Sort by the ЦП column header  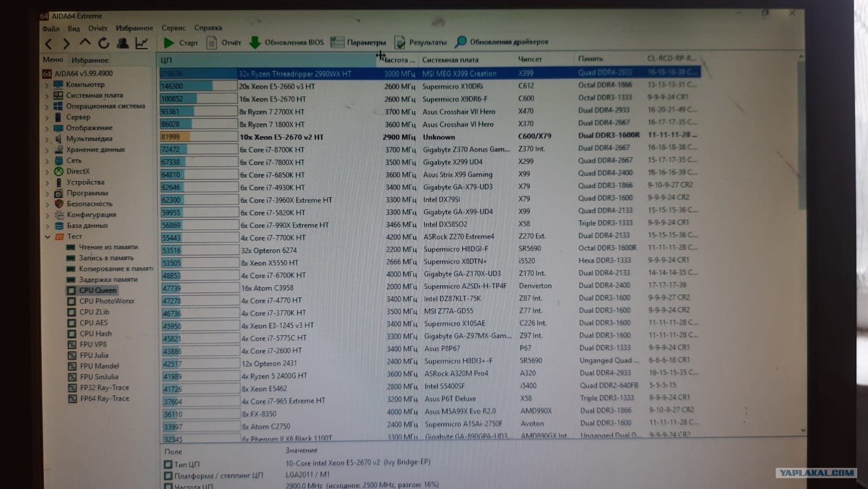pos(266,60)
